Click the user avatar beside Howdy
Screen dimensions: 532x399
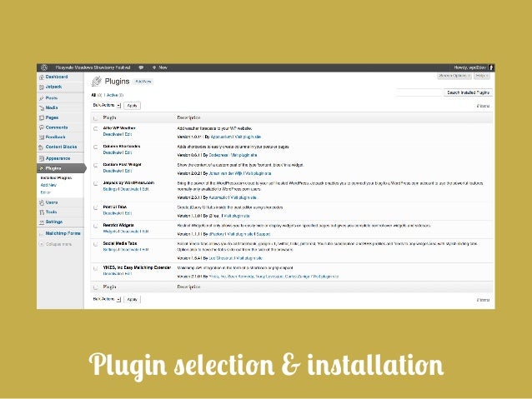[491, 67]
